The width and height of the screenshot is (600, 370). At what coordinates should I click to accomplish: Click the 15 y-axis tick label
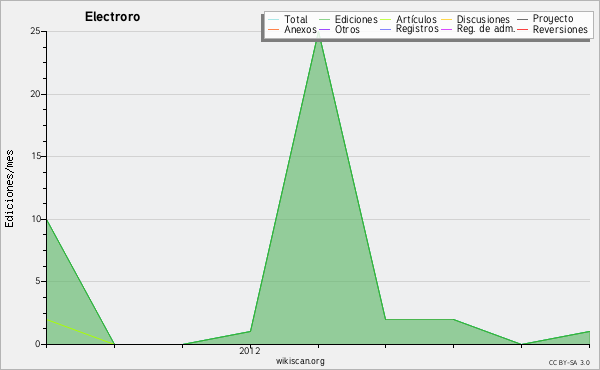coord(35,156)
